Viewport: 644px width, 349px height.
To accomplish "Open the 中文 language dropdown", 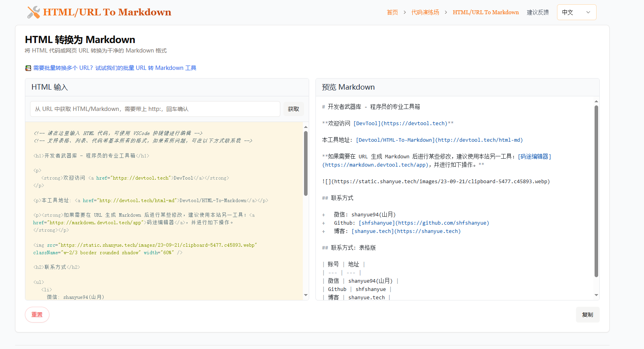I will pos(576,12).
